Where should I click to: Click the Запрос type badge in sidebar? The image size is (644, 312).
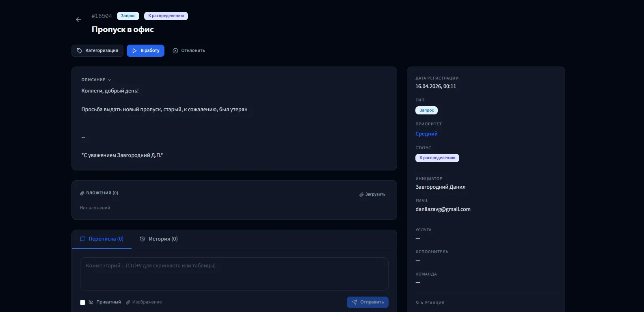click(426, 110)
